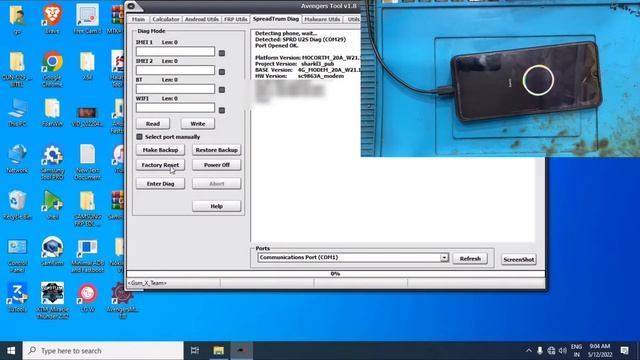Focus the WIFI address input field
640x360 pixels.
[175, 108]
